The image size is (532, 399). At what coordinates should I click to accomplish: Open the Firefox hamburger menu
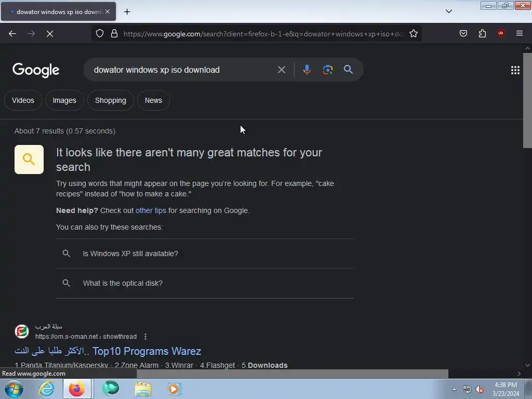point(520,33)
